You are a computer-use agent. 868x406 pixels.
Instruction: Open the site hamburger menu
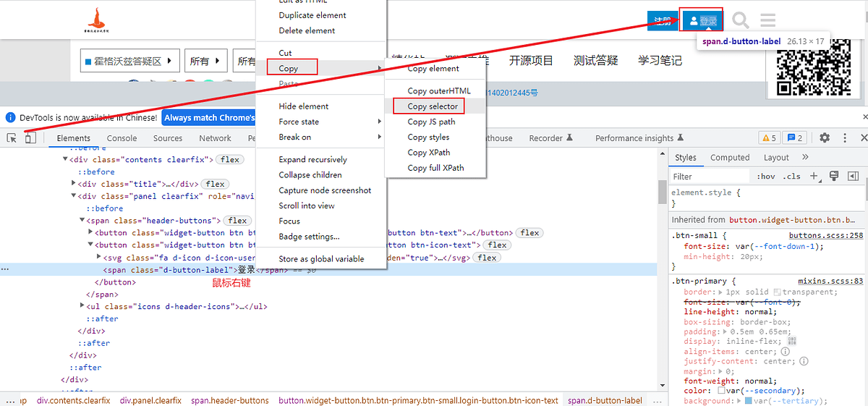767,20
